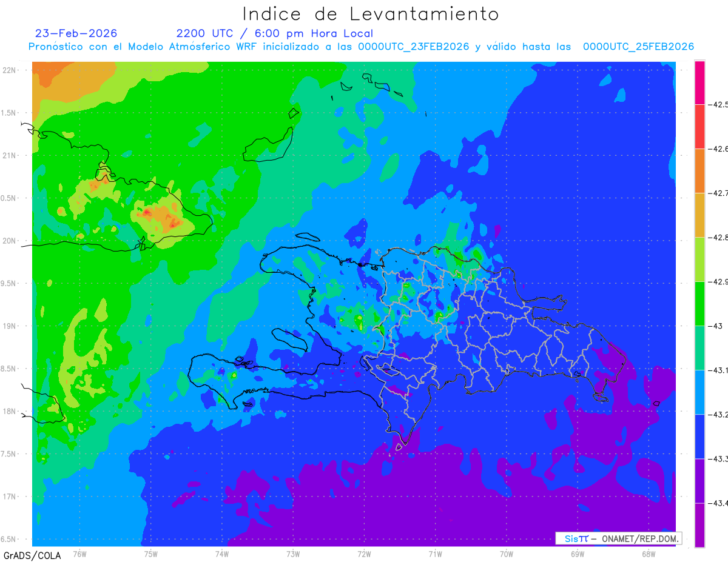Click the '-42.6' color bar label

click(x=720, y=149)
